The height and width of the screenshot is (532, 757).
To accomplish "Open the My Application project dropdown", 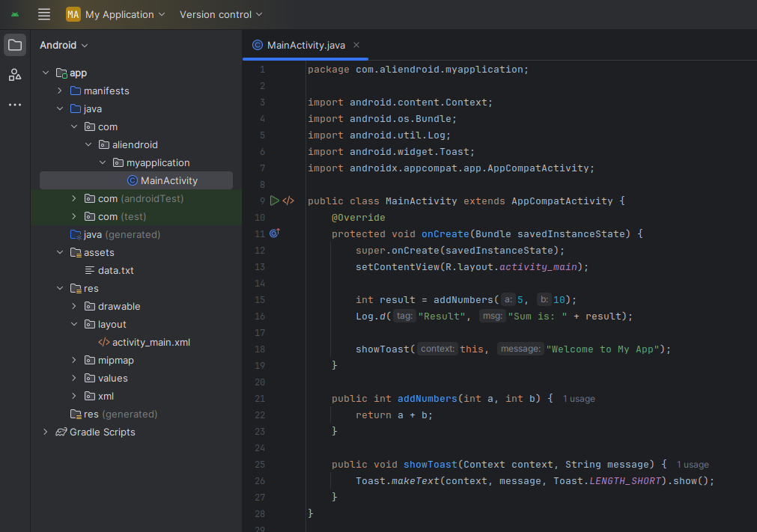I will [116, 14].
